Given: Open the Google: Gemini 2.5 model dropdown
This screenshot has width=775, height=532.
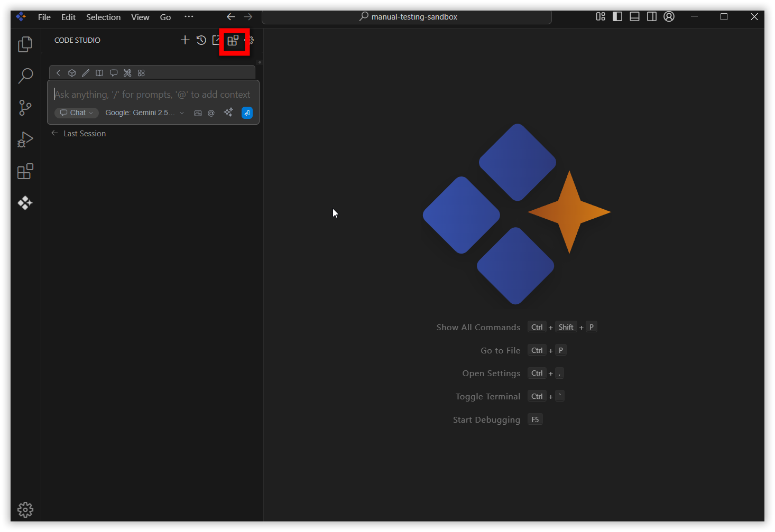Looking at the screenshot, I should (144, 113).
